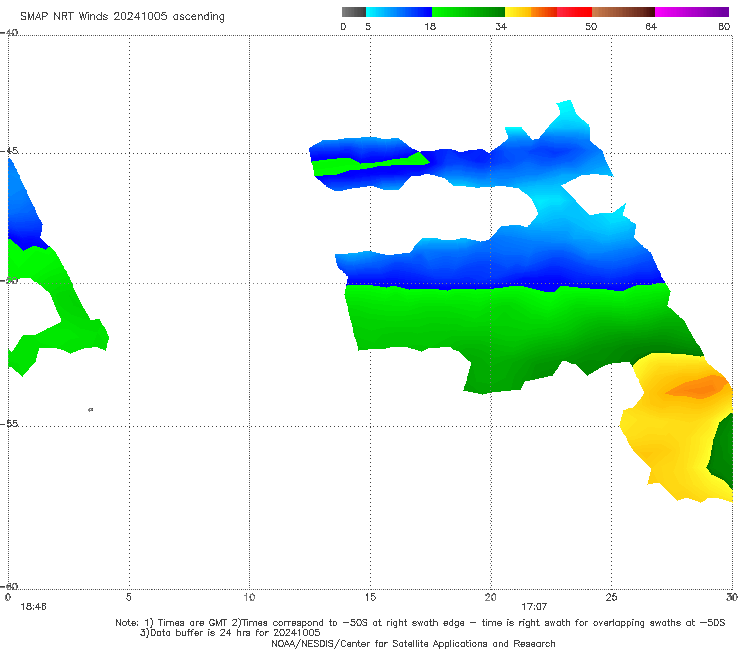Image resolution: width=740 pixels, height=650 pixels.
Task: Click the gray segment of the wind color bar
Action: coord(353,12)
